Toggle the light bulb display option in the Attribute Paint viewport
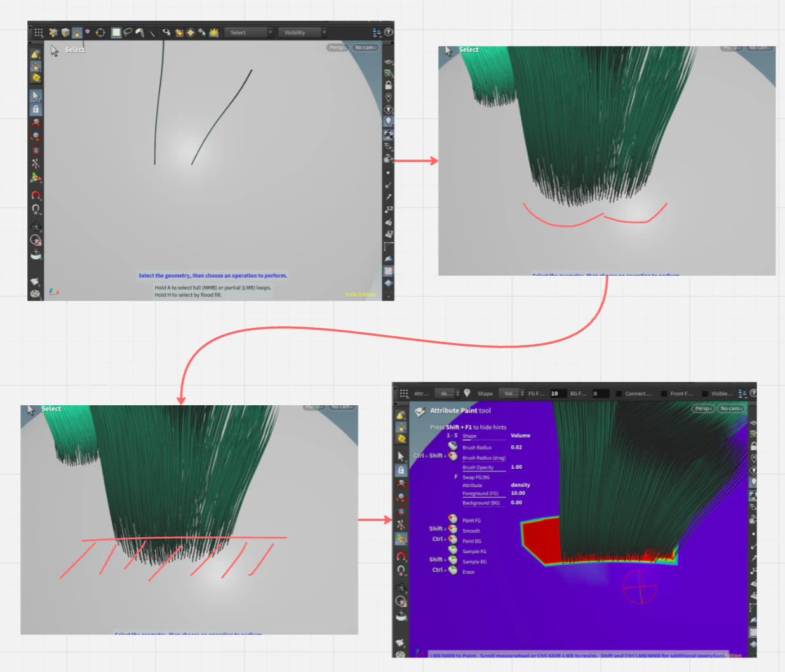The image size is (785, 672). pos(753,482)
